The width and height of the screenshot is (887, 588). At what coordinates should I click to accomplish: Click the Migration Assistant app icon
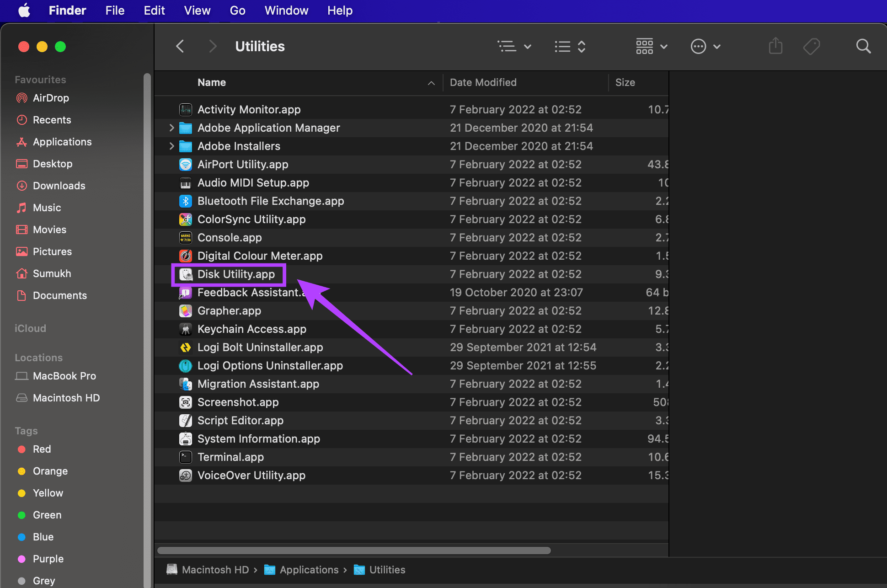click(185, 384)
